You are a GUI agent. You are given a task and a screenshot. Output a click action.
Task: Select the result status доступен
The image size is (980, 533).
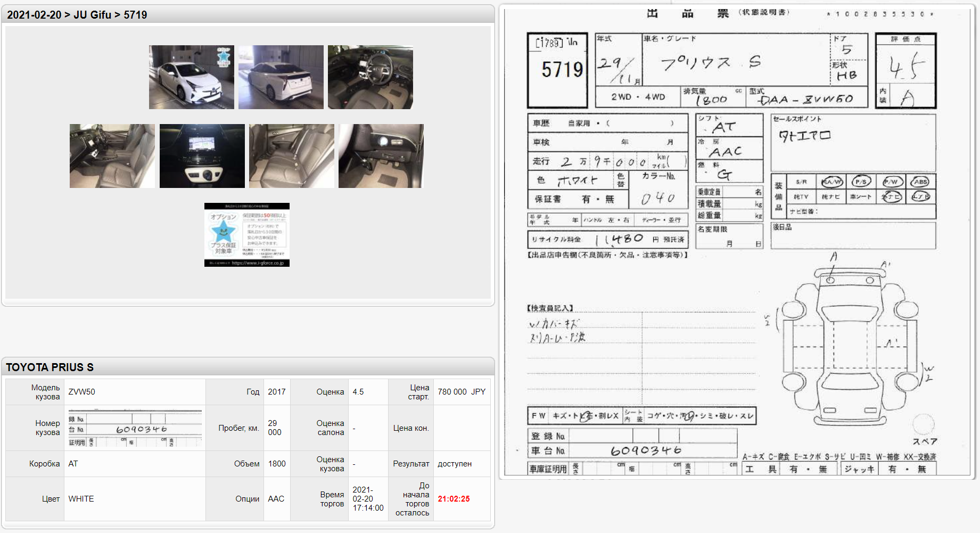coord(455,464)
